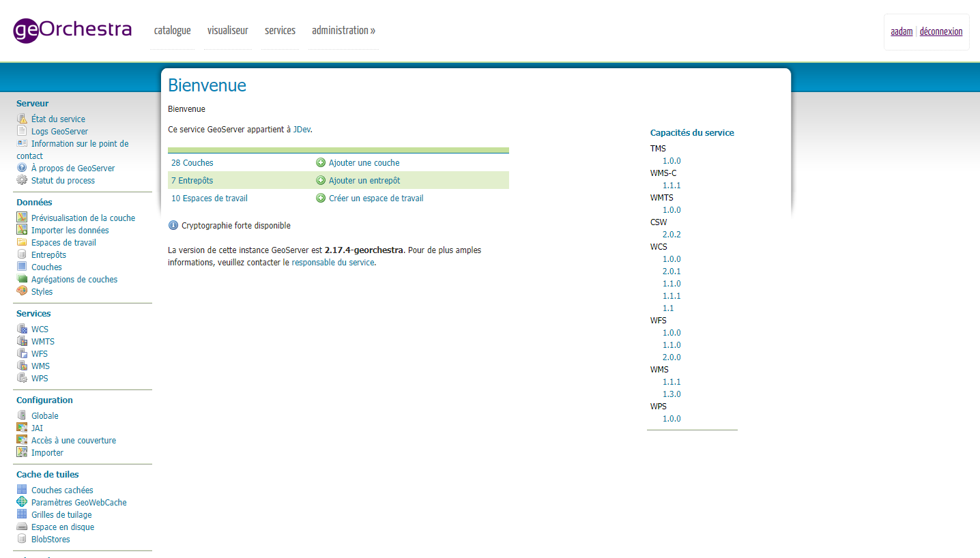The image size is (980, 558).
Task: Open the Grilles de tuilage link
Action: pos(61,515)
